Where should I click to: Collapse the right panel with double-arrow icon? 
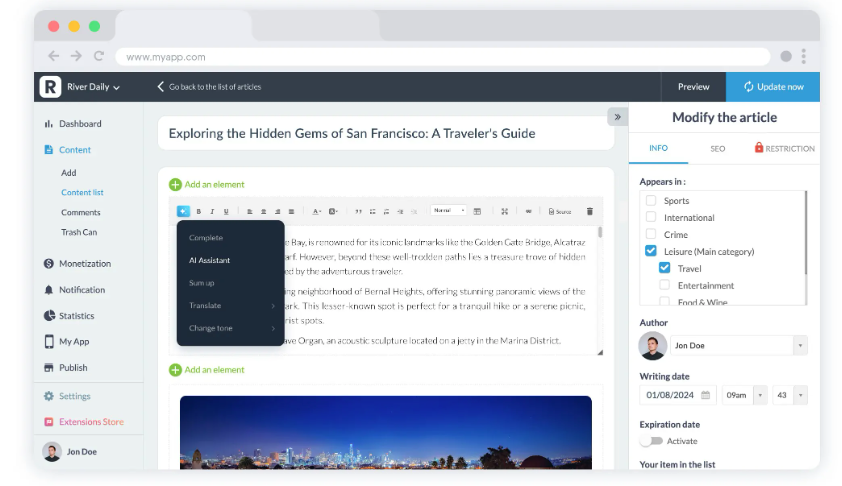(617, 117)
